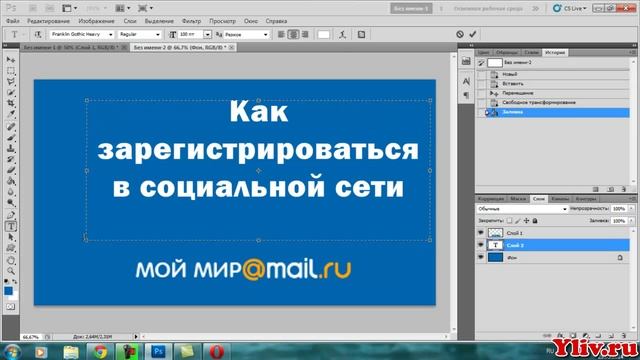Cancel current text edits

(460, 34)
